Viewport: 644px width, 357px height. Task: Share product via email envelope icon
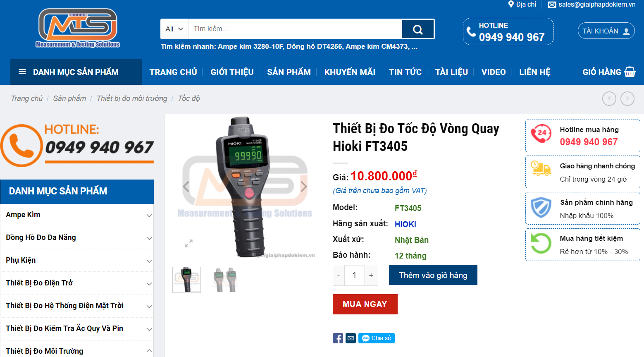[x=351, y=338]
